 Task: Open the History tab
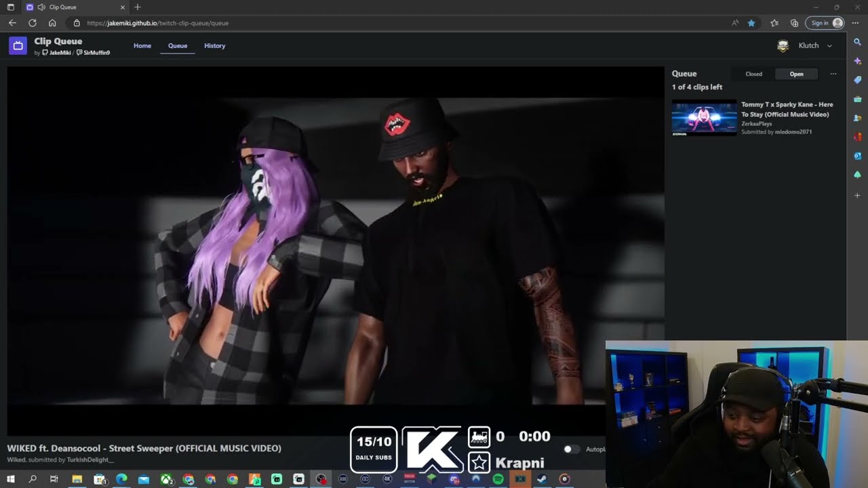pyautogui.click(x=214, y=45)
